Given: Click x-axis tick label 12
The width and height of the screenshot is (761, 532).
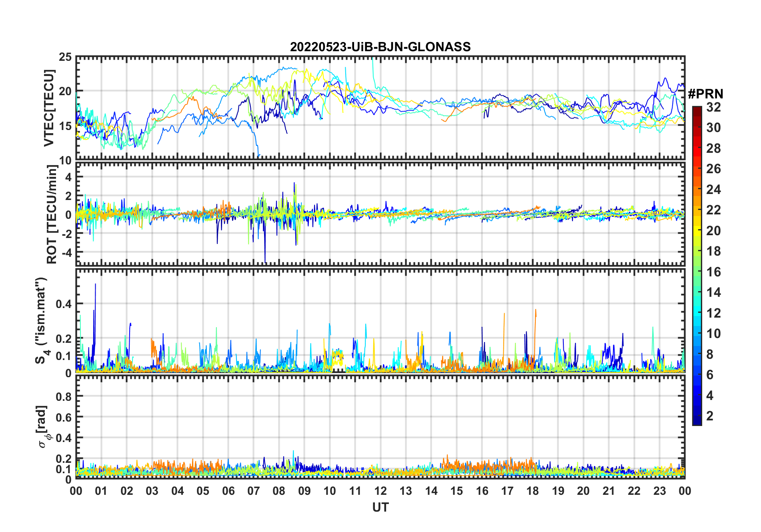Looking at the screenshot, I should pos(380,491).
